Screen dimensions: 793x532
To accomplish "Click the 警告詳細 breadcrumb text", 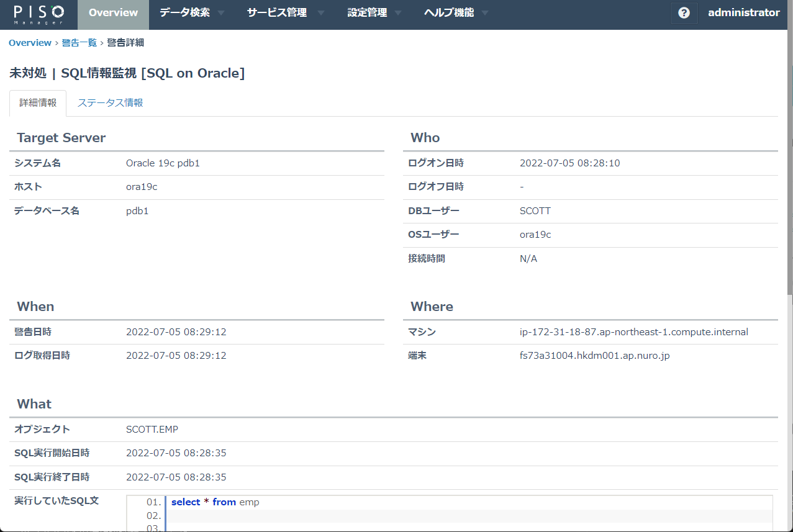I will pyautogui.click(x=125, y=43).
